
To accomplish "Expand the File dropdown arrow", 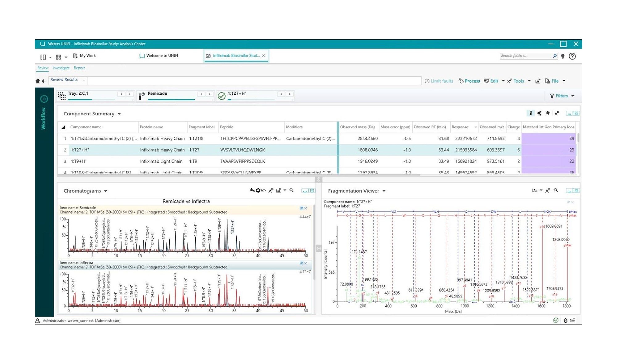I will point(564,81).
